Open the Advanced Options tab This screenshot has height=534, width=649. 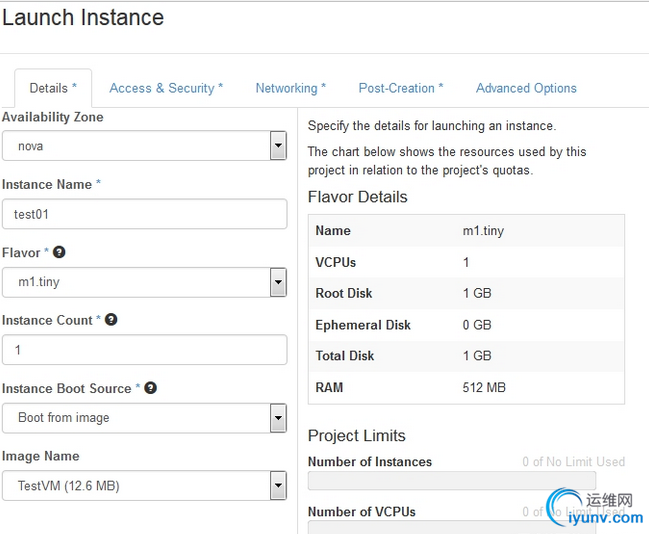[526, 88]
